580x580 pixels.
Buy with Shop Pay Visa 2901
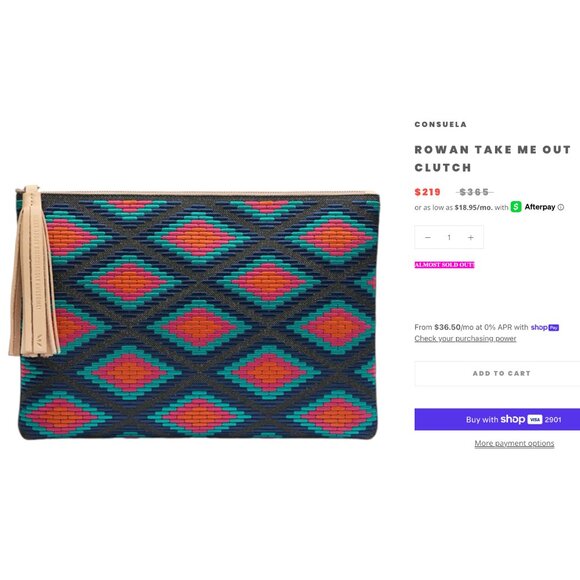[498, 419]
